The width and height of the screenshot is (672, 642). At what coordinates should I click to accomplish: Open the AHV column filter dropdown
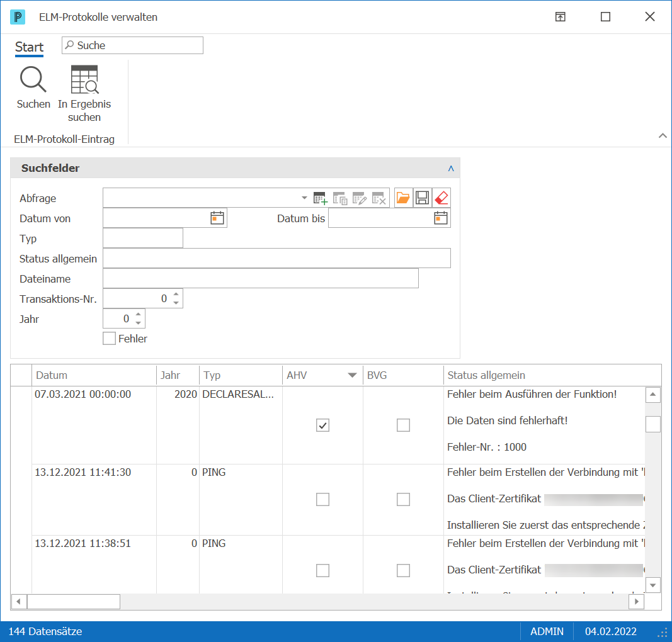[x=352, y=375]
